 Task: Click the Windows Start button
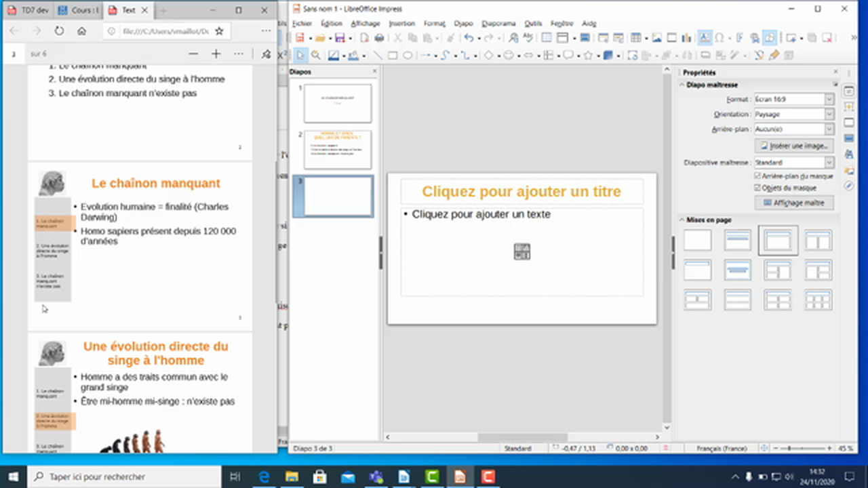13,476
